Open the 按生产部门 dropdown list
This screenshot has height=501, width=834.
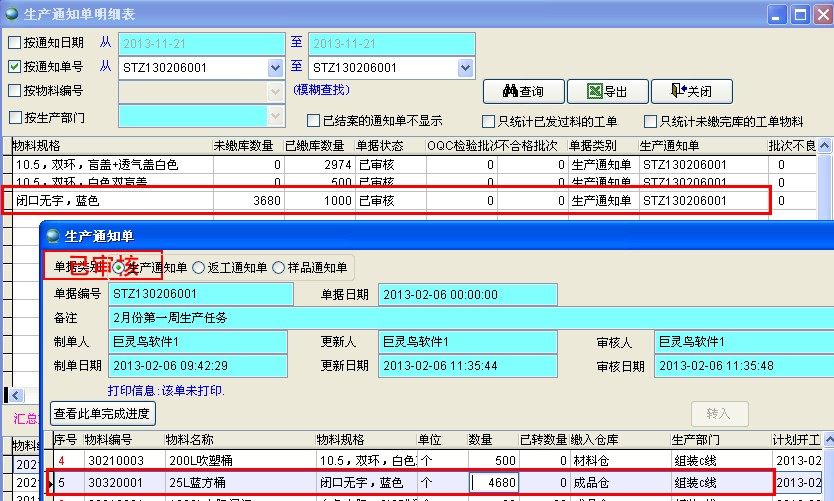[x=276, y=116]
